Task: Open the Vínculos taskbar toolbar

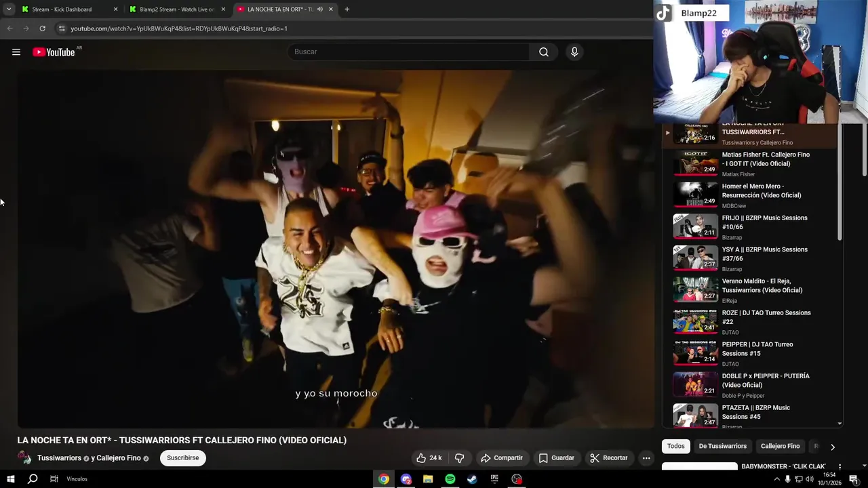Action: [77, 479]
